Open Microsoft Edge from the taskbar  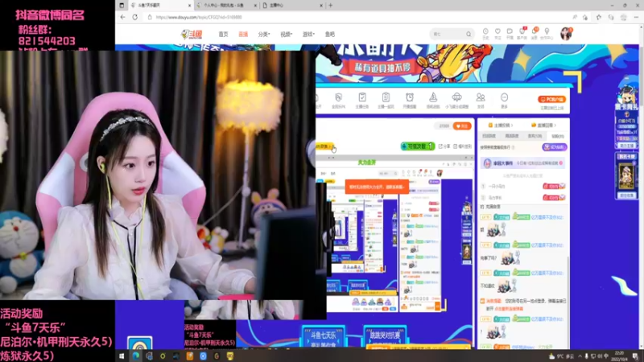[x=135, y=356]
